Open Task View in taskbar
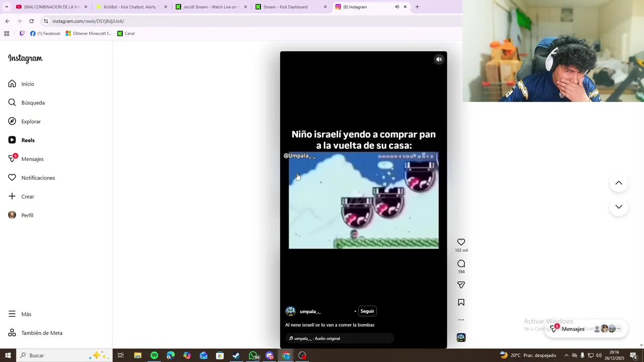Image resolution: width=644 pixels, height=362 pixels. 121,355
